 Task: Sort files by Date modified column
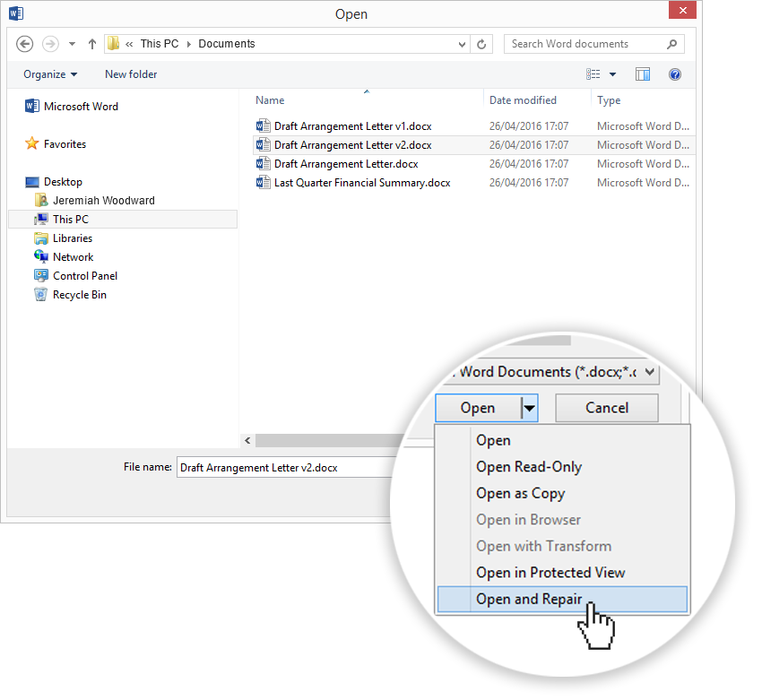tap(523, 100)
